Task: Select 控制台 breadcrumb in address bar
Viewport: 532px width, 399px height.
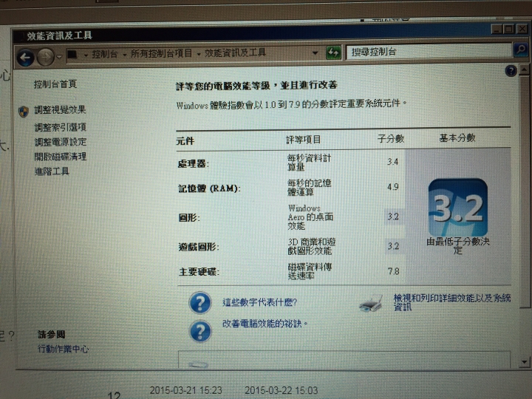Action: click(104, 54)
